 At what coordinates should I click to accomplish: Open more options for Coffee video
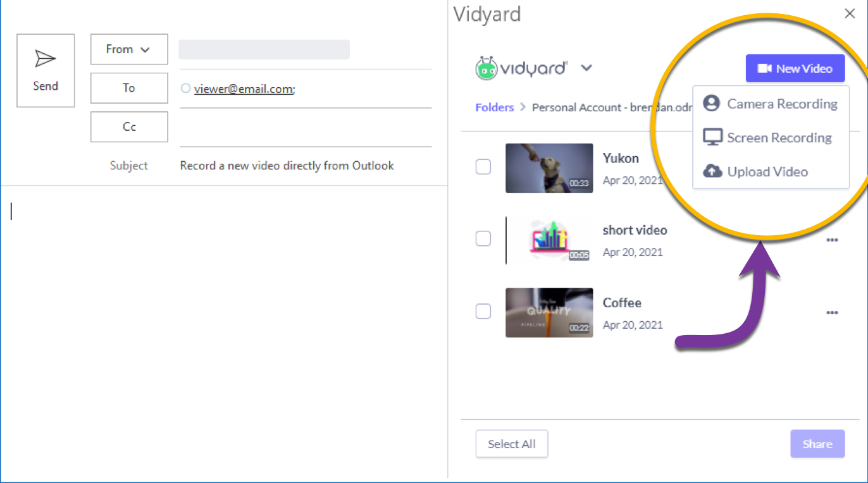(832, 312)
